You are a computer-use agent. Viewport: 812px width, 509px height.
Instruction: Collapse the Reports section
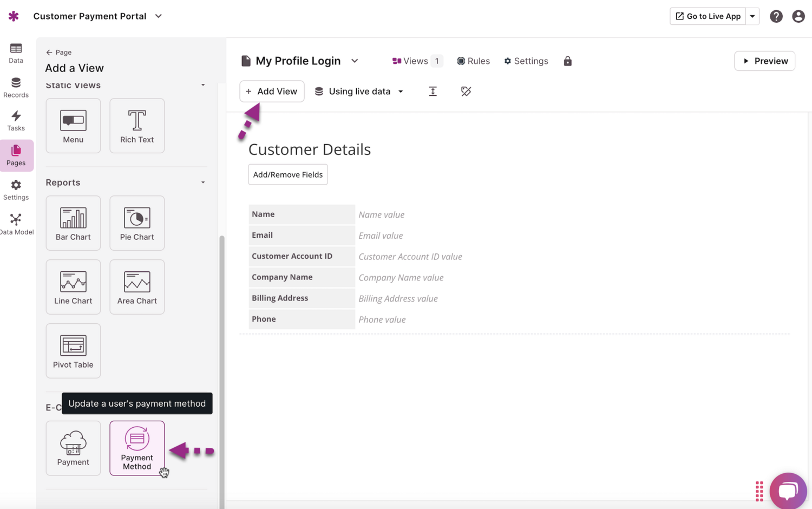coord(203,182)
